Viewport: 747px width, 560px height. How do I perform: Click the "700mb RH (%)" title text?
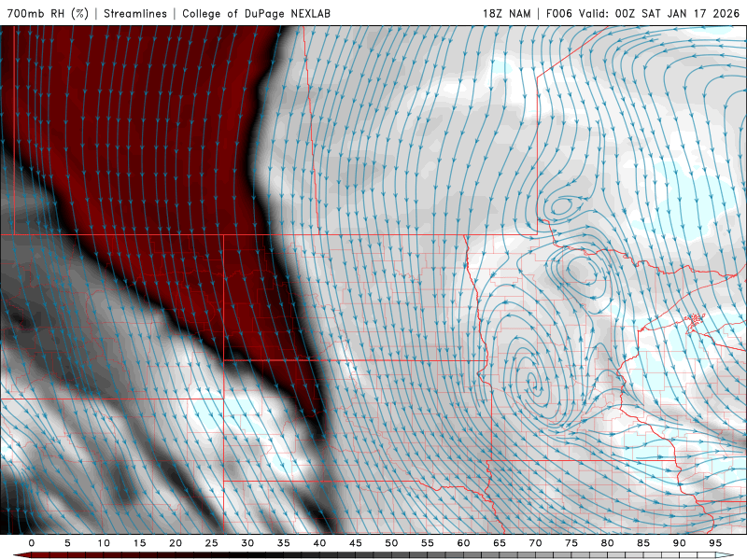48,14
